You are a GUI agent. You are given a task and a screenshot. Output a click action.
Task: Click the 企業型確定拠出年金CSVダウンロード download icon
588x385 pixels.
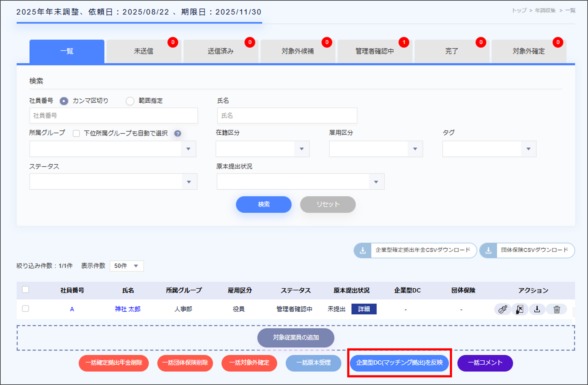[363, 250]
